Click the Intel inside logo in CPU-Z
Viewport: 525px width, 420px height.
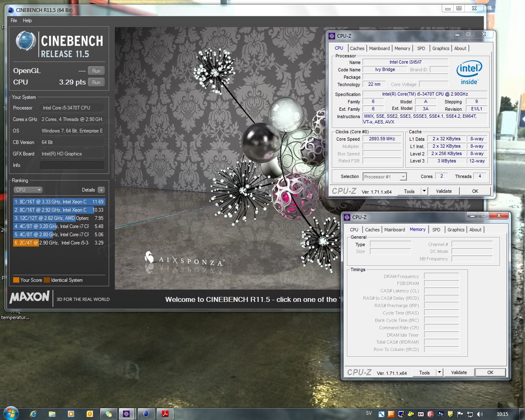(469, 73)
